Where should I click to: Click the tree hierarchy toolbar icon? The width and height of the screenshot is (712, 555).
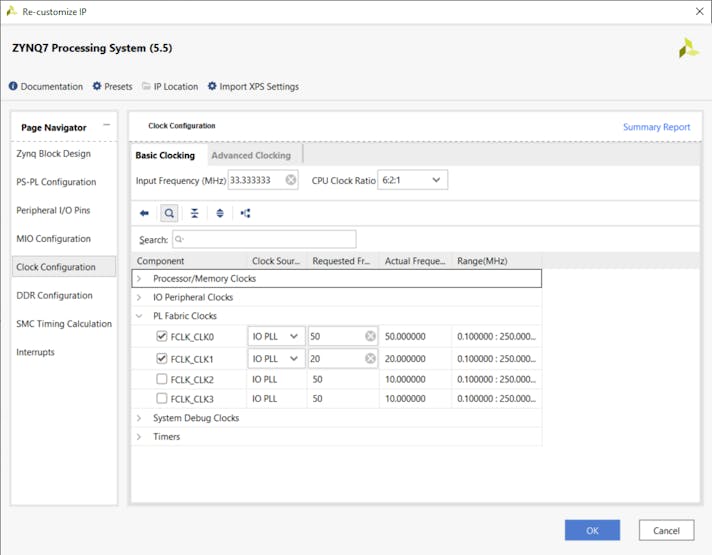point(245,213)
